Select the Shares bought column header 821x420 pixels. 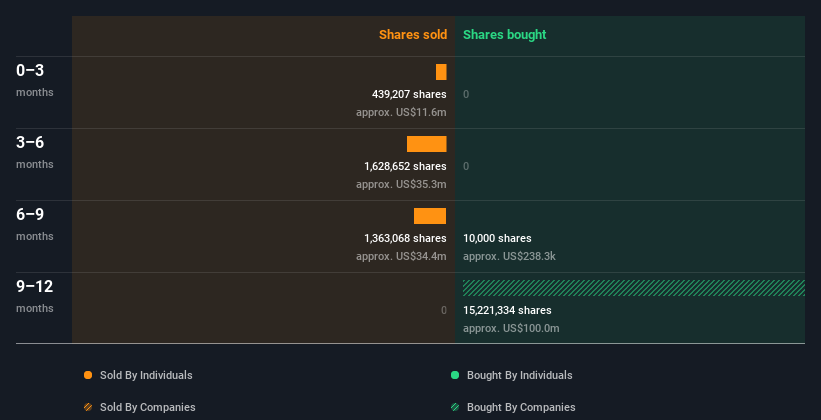pos(504,35)
